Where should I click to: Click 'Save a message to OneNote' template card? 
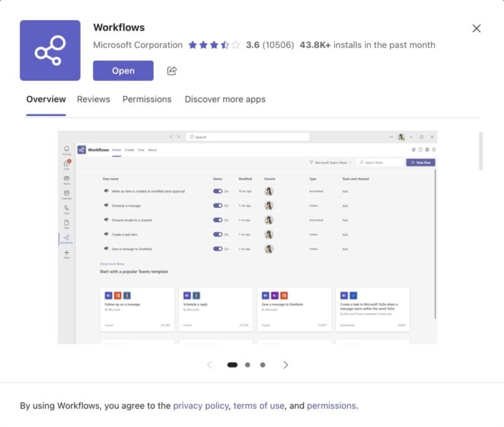click(x=294, y=309)
